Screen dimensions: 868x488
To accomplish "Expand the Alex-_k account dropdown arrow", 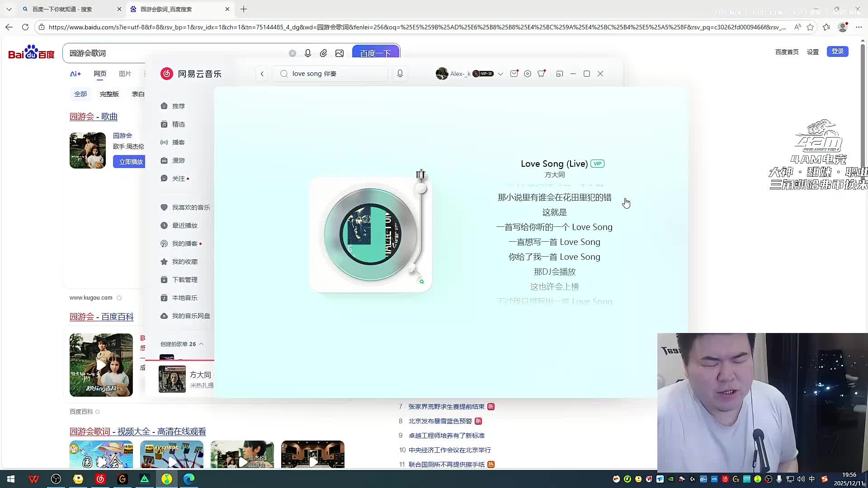I will click(500, 74).
